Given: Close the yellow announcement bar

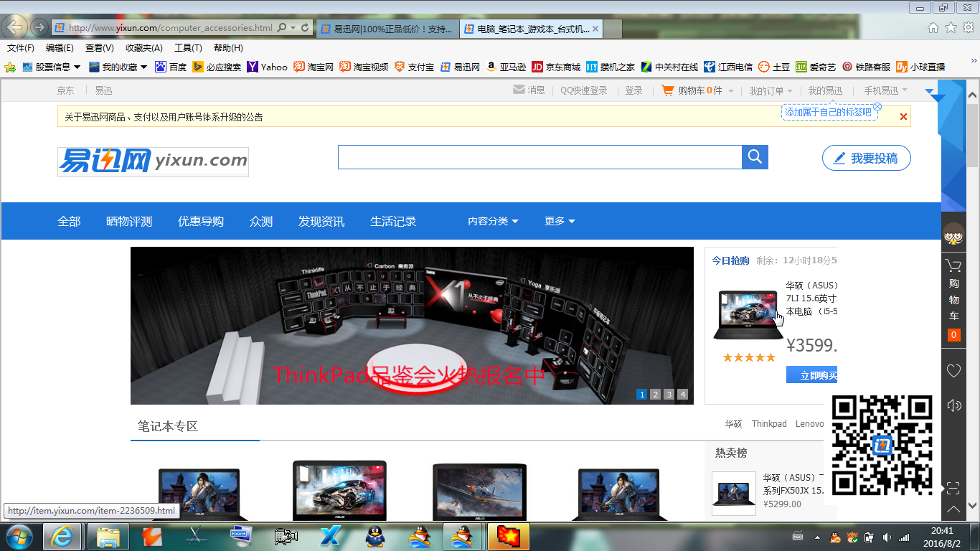Looking at the screenshot, I should [x=903, y=116].
